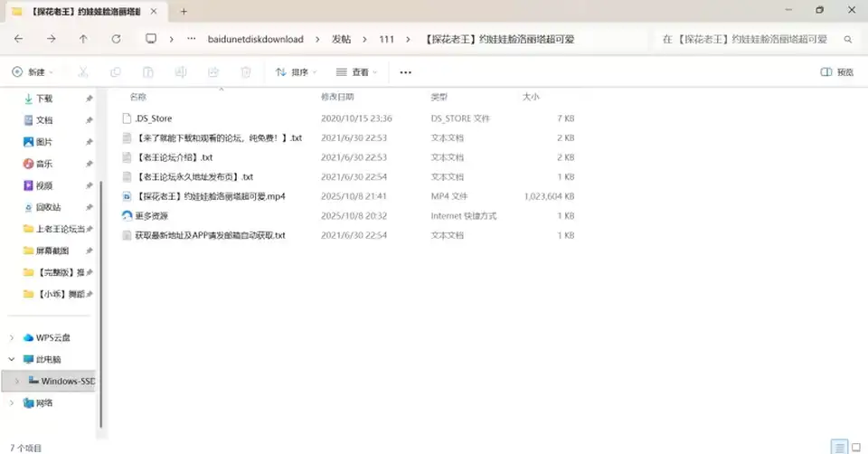
Task: Select 此电脑 in navigation pane
Action: [48, 359]
